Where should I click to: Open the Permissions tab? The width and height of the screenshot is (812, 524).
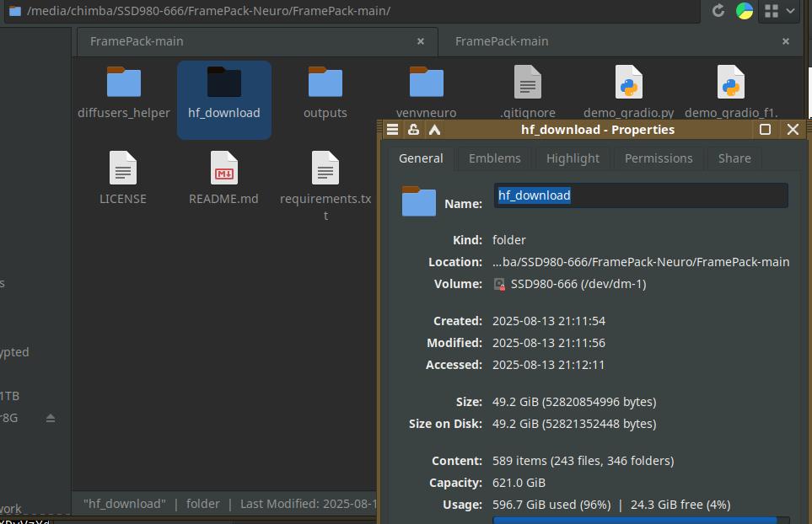(659, 158)
